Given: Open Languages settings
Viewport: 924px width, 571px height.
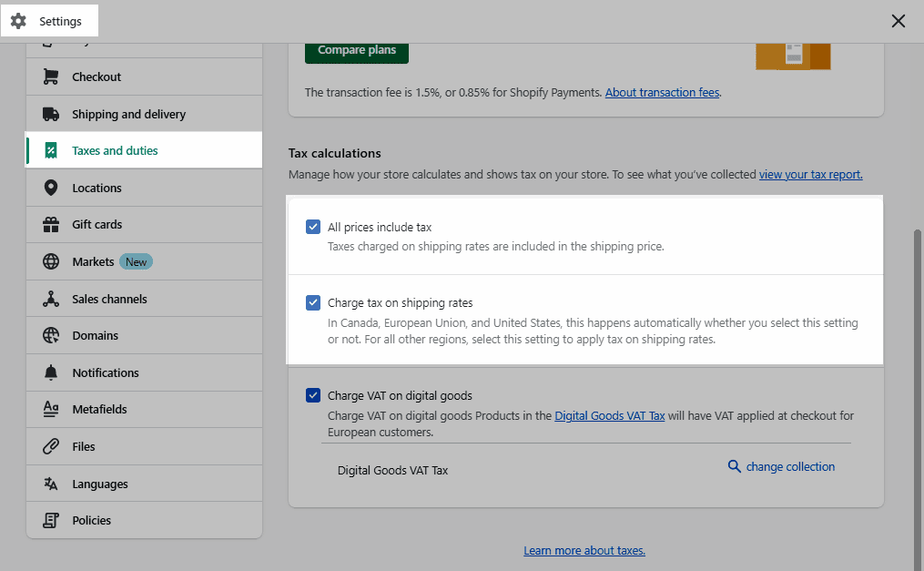Looking at the screenshot, I should coord(145,484).
